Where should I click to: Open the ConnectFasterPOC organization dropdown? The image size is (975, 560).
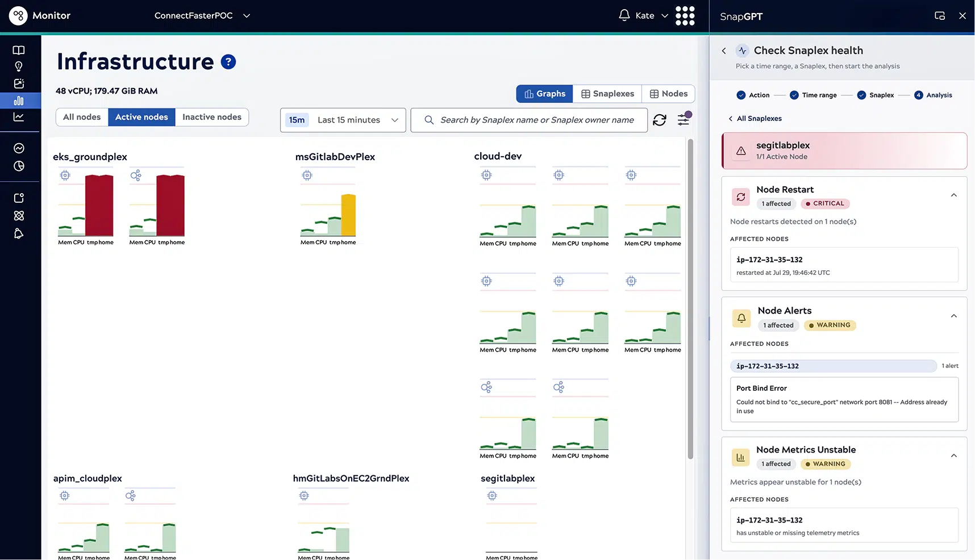202,16
